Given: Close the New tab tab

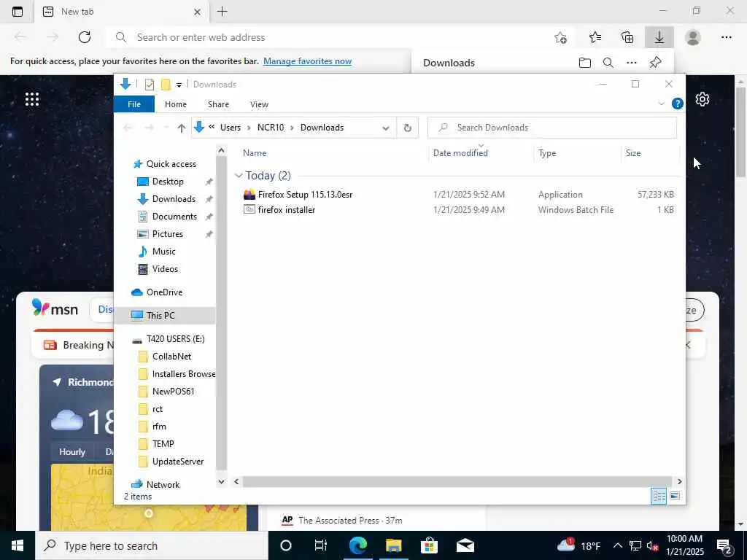Looking at the screenshot, I should 197,12.
